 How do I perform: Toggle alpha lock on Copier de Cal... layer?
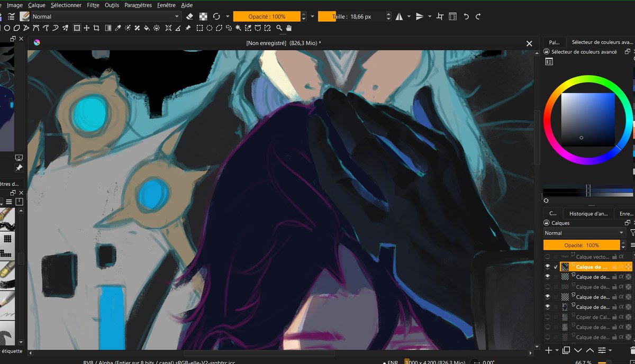(x=621, y=317)
